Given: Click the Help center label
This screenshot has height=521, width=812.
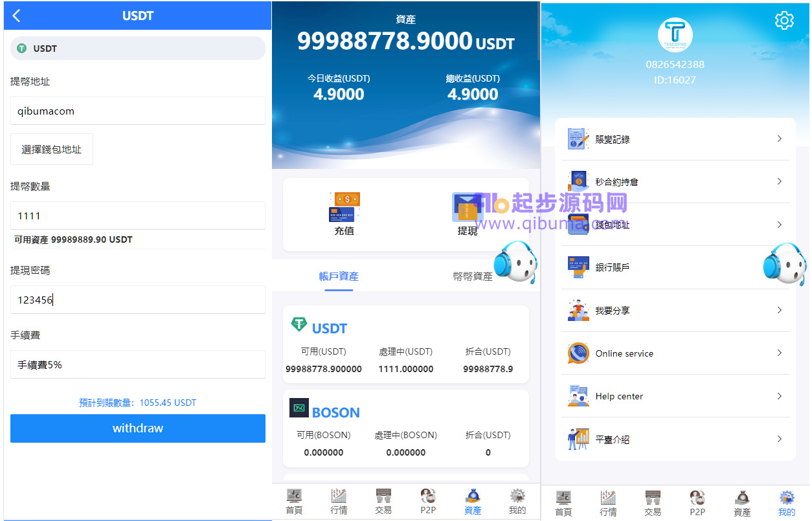Looking at the screenshot, I should (x=619, y=396).
